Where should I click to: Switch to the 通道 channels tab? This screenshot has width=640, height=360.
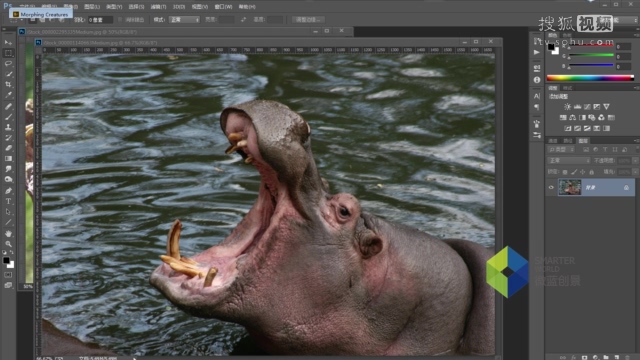pyautogui.click(x=553, y=140)
